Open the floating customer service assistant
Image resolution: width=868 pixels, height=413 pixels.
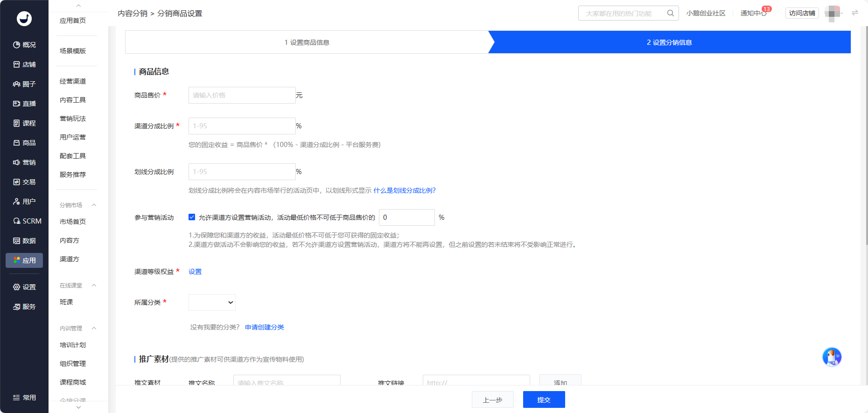tap(832, 357)
